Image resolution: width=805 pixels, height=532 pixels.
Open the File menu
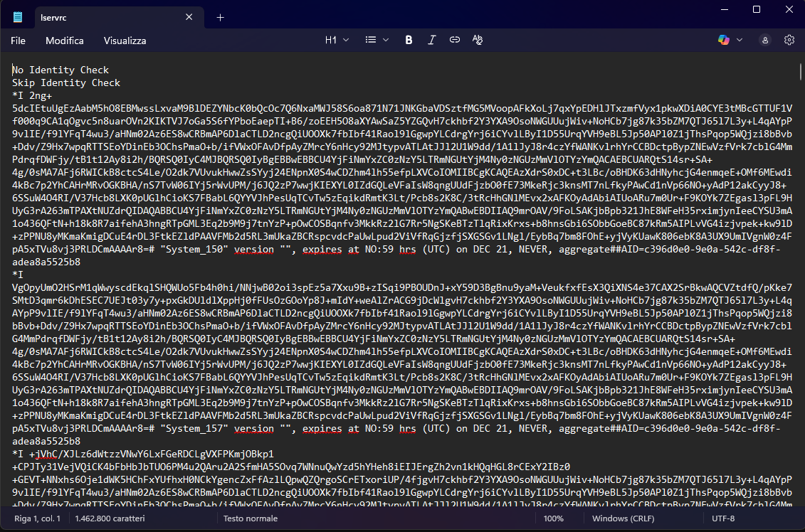coord(19,41)
